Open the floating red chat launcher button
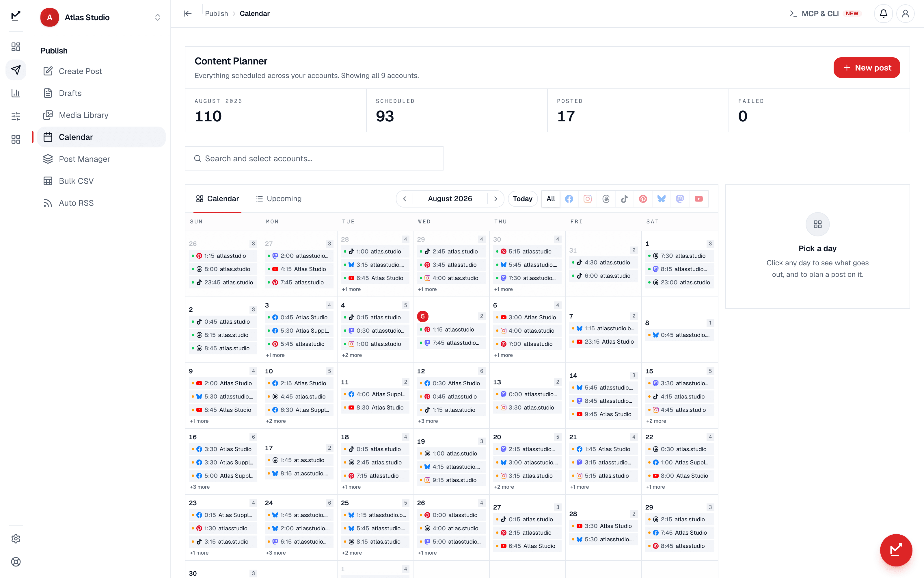The height and width of the screenshot is (578, 924). tap(896, 550)
